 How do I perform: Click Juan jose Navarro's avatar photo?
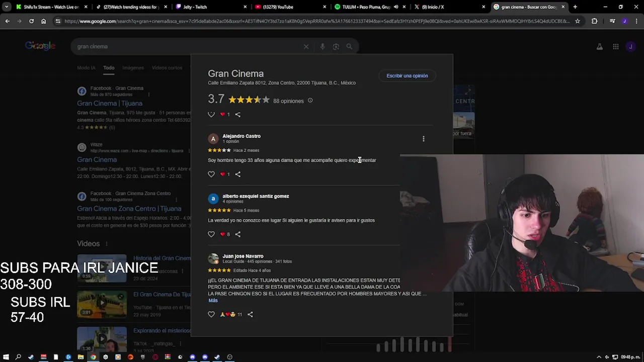213,259
